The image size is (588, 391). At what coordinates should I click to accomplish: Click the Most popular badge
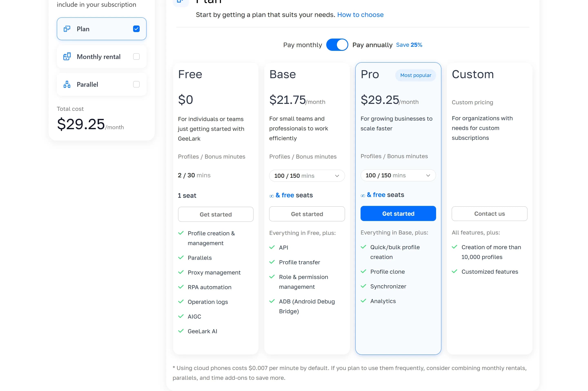coord(416,75)
